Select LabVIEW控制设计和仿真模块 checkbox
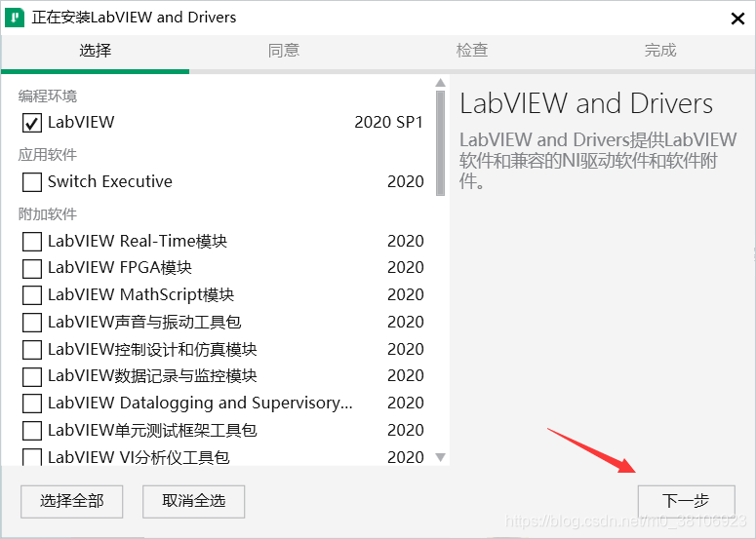Viewport: 756px width, 539px height. [32, 350]
